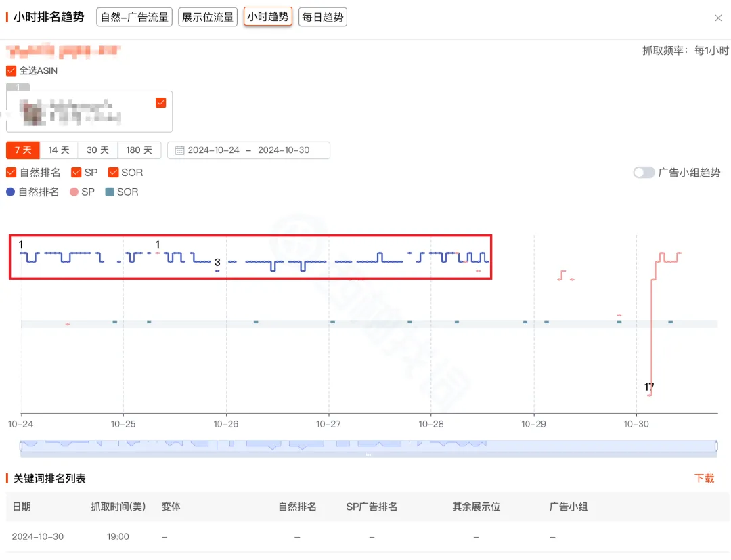Click the blue 自然排名 legend dot
Viewport: 731px width, 560px height.
point(10,192)
